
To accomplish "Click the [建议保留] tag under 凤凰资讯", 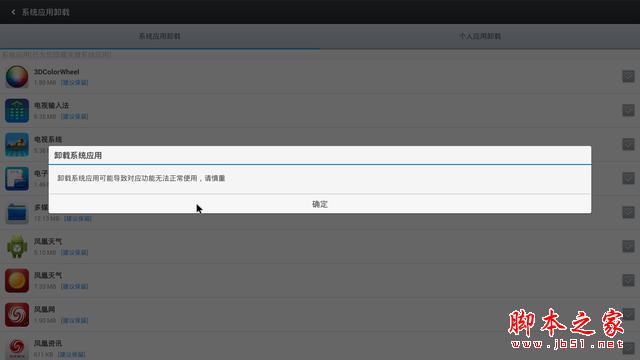I will [71, 354].
